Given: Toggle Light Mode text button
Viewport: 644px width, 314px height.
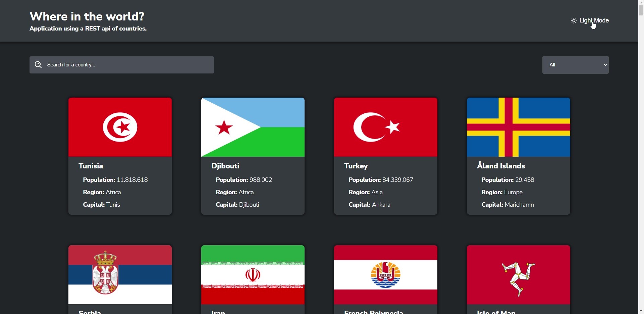Looking at the screenshot, I should 594,20.
